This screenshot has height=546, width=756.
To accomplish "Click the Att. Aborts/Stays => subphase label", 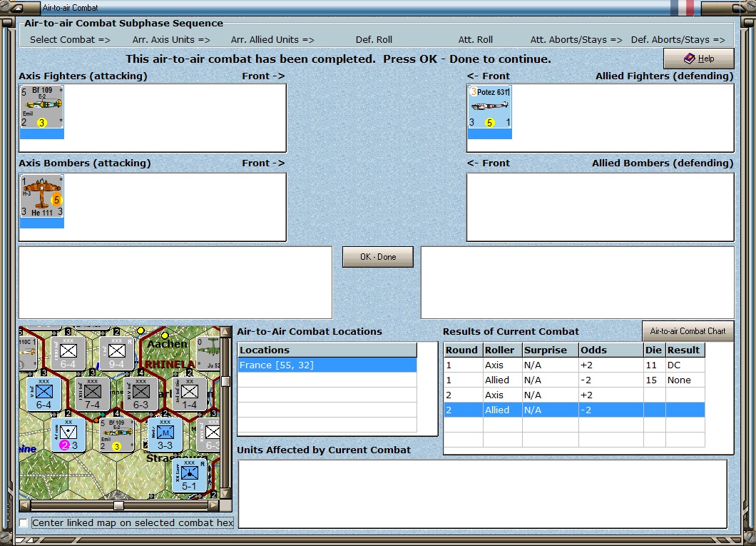I will point(576,39).
